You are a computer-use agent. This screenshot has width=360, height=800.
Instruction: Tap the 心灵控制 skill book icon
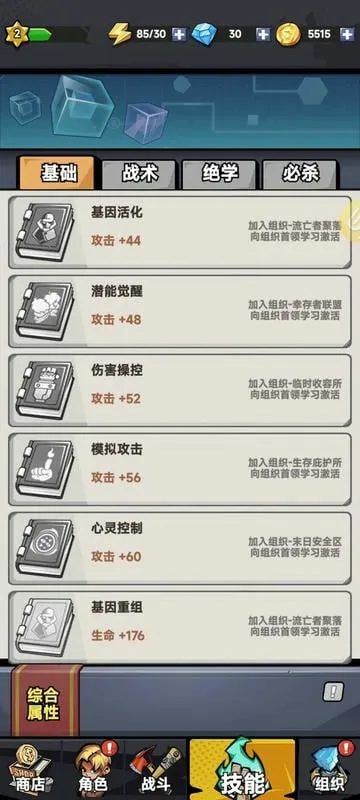(x=44, y=548)
